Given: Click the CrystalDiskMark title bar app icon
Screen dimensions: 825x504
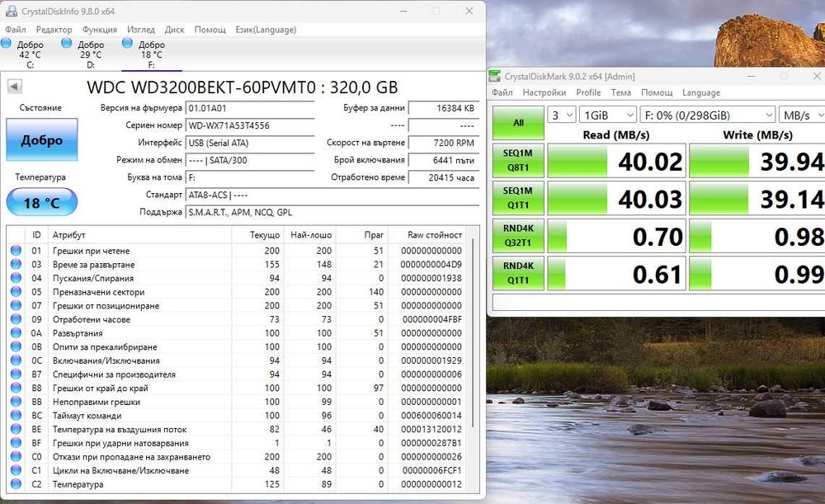Looking at the screenshot, I should coord(494,76).
